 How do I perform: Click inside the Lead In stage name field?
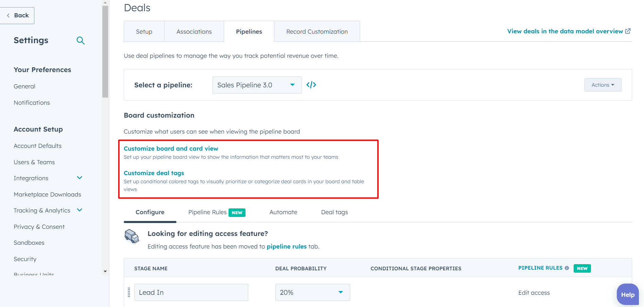pos(191,292)
